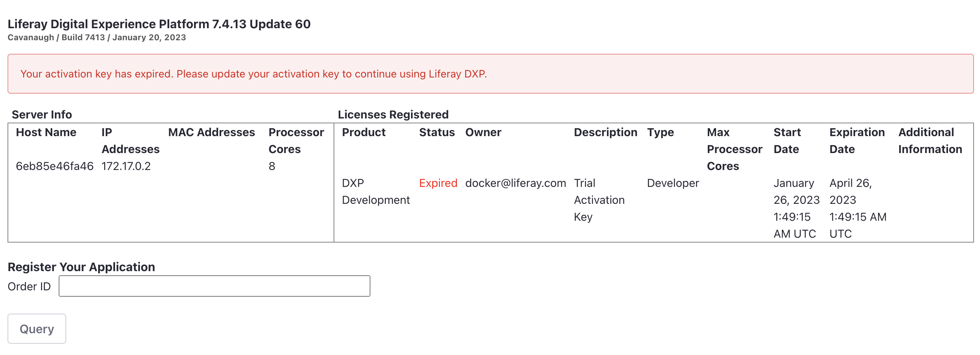Click the Expiration Date column header

pos(857,141)
